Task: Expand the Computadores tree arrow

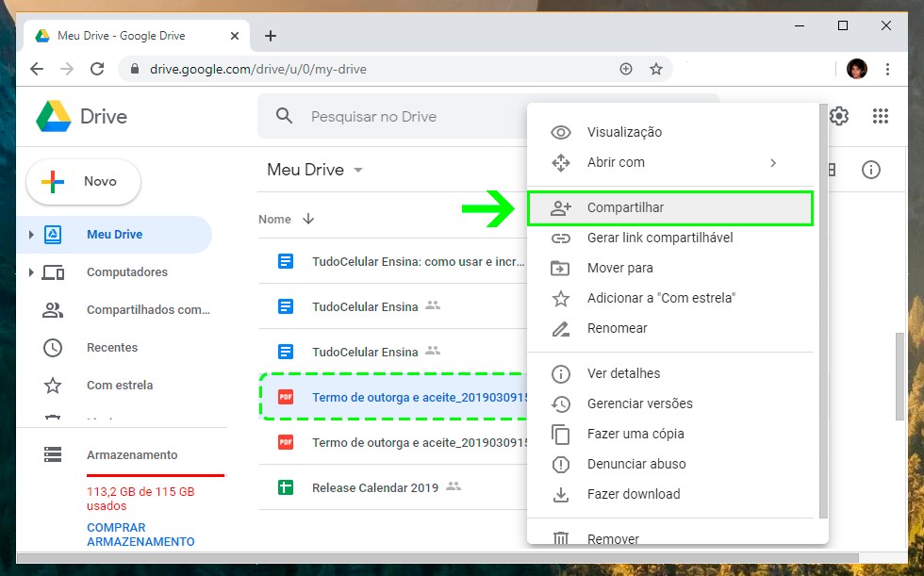Action: pos(30,272)
